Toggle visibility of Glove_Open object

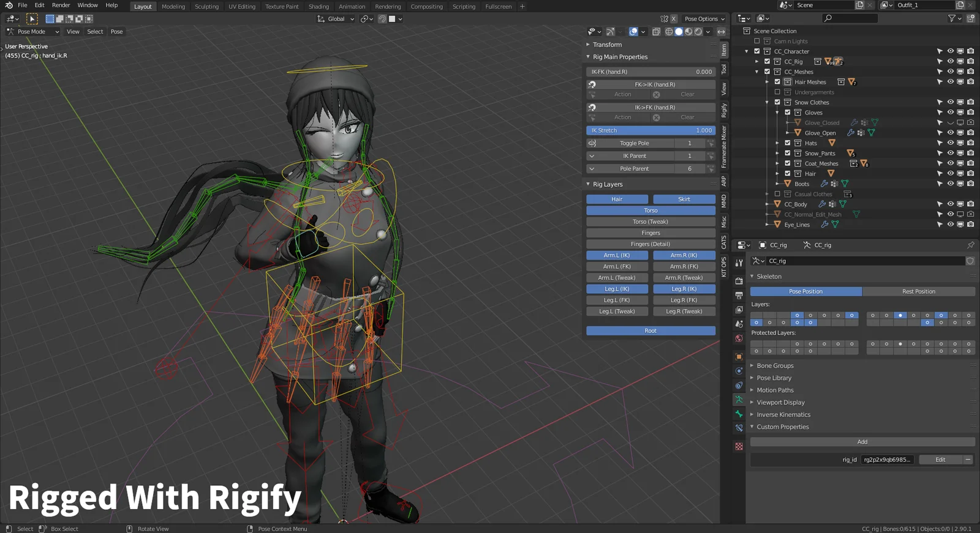click(x=950, y=133)
